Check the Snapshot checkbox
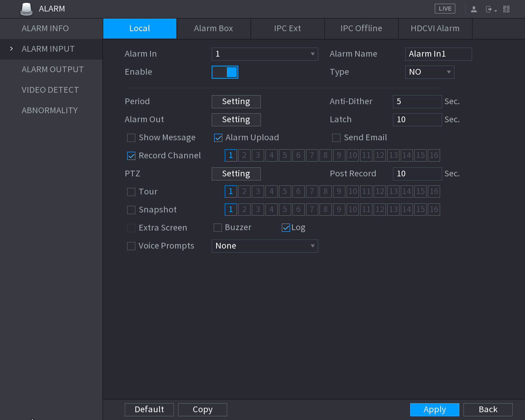Image resolution: width=525 pixels, height=420 pixels. pyautogui.click(x=131, y=210)
